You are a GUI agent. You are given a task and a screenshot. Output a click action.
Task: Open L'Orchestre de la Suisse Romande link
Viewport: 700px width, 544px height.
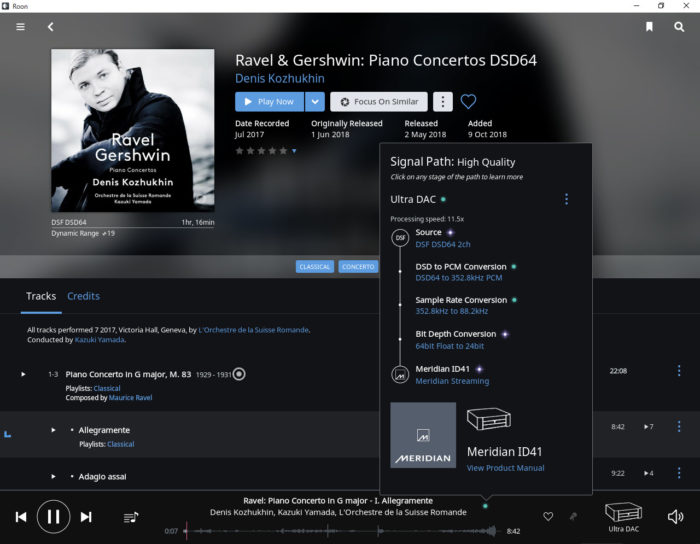[x=254, y=330]
